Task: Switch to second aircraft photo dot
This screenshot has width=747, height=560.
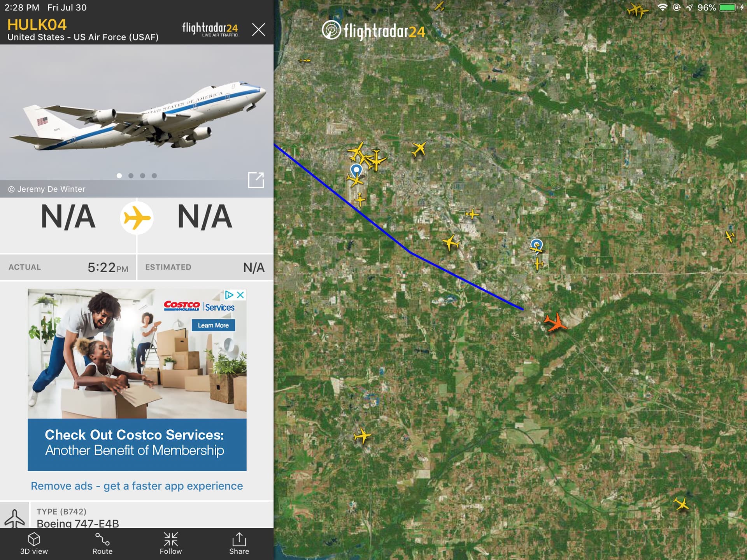Action: pos(131,176)
